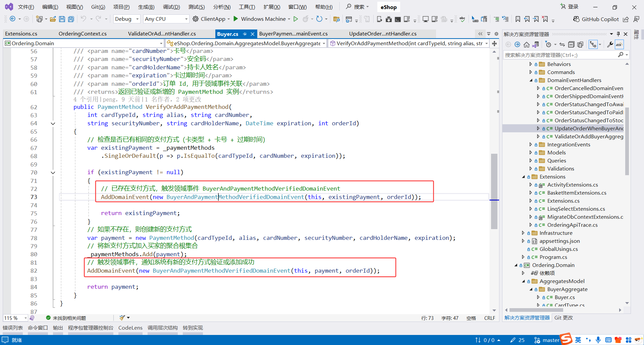
Task: Open GitHub Copilot from the toolbar
Action: pos(596,19)
